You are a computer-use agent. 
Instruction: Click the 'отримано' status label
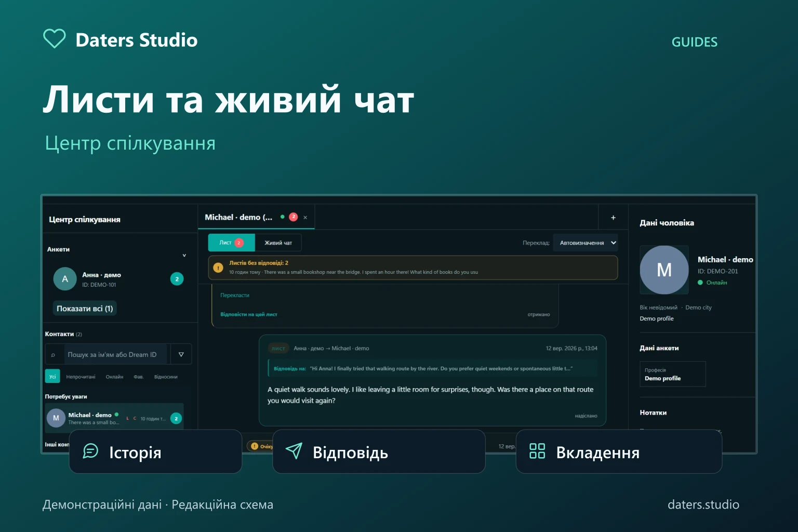tap(539, 314)
